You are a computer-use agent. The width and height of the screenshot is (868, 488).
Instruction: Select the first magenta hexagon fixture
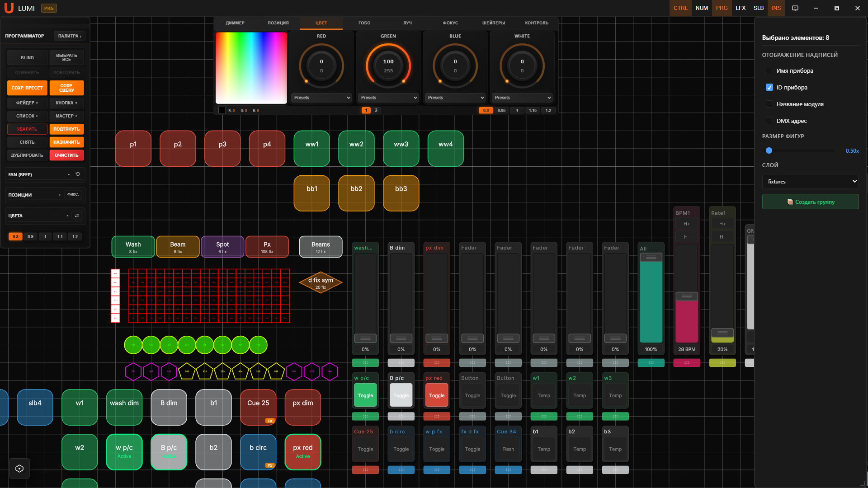(x=133, y=371)
